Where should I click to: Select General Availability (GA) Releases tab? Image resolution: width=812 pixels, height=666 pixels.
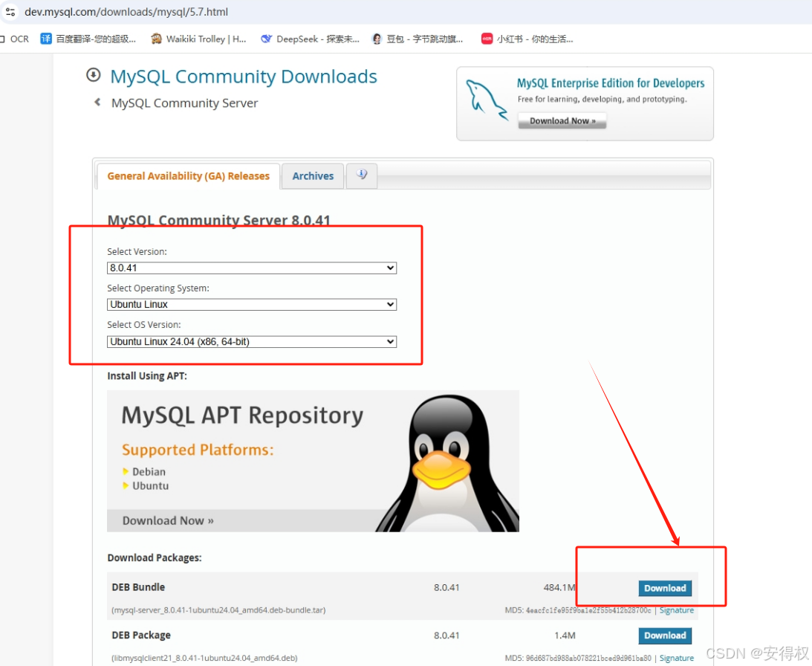(x=189, y=176)
